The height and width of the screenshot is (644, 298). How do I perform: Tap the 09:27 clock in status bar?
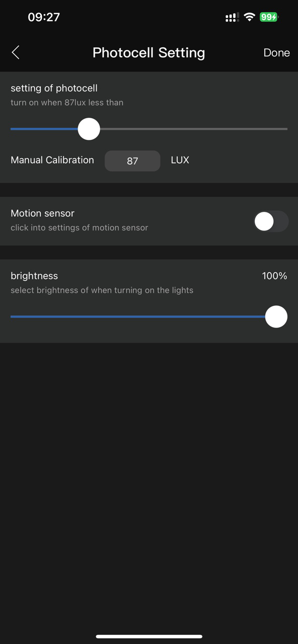coord(44,17)
